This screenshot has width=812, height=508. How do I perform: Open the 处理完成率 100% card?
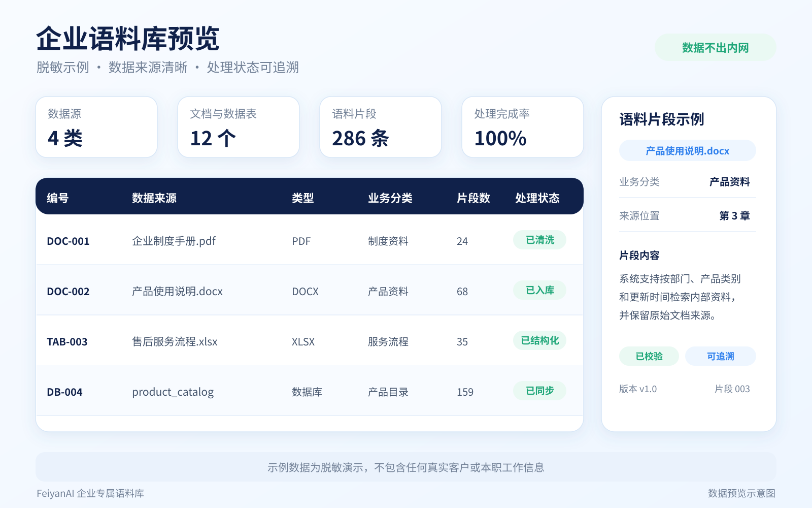pyautogui.click(x=523, y=127)
